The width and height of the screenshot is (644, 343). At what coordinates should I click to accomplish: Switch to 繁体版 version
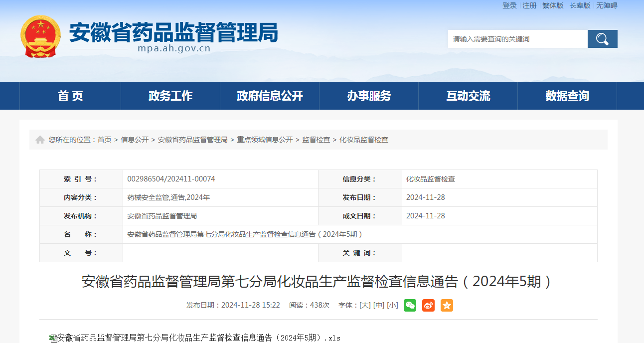click(553, 5)
